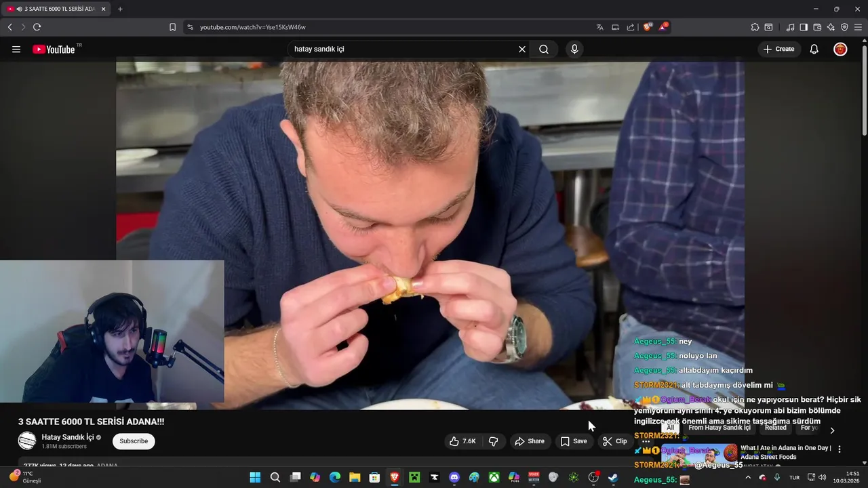Open the weather widget 11°C Güneşli
The width and height of the screenshot is (868, 488).
26,477
